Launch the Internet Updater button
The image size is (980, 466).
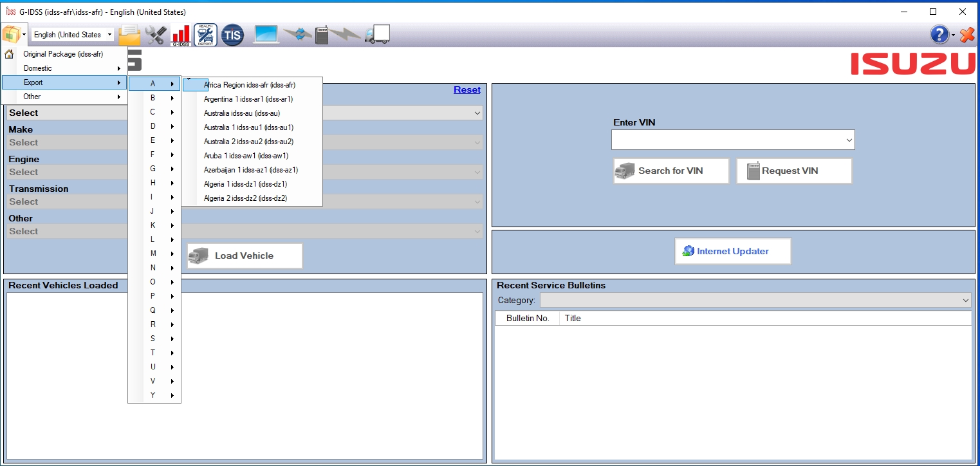[x=733, y=251]
